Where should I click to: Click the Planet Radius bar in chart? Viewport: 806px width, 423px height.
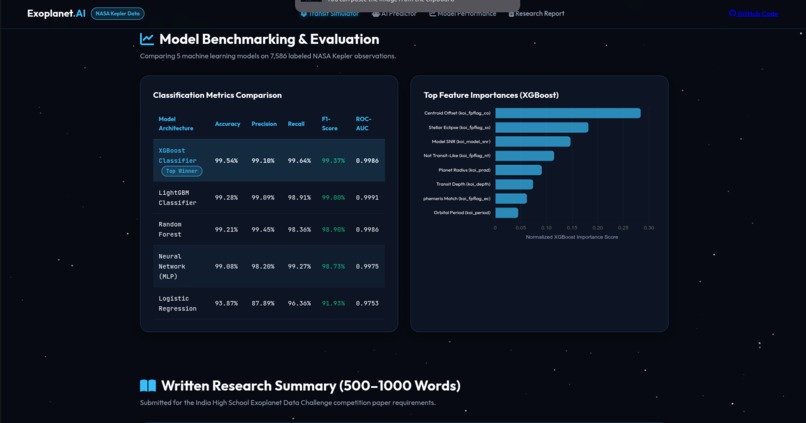tap(519, 170)
